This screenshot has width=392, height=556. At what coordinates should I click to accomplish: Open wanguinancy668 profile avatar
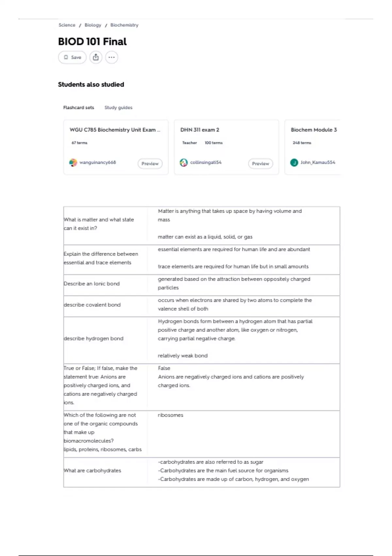click(x=73, y=163)
